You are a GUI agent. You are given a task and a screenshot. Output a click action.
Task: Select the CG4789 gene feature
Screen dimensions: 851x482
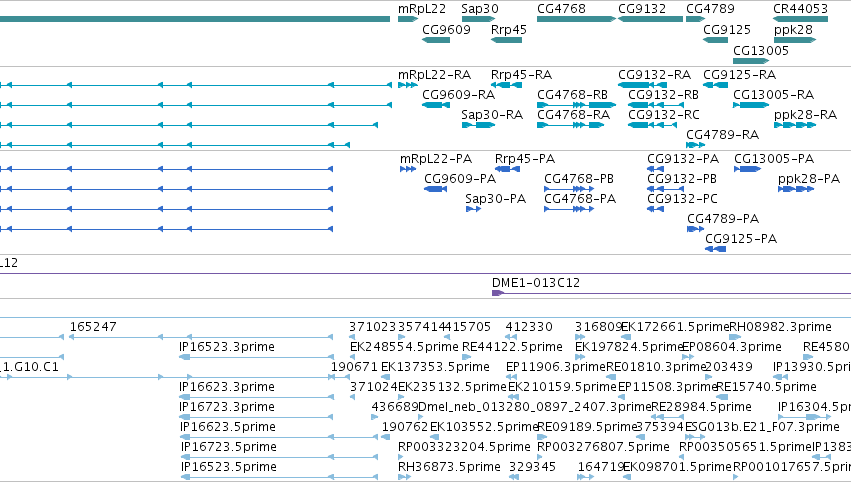coord(695,19)
